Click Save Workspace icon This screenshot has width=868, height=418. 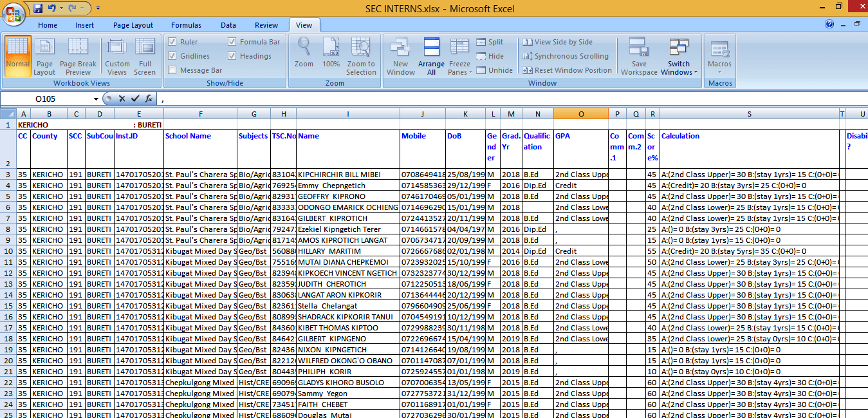tap(639, 57)
